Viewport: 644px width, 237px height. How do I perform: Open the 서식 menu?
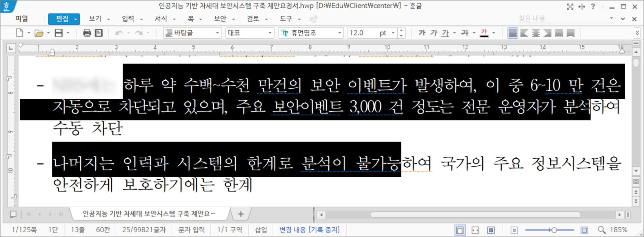click(161, 19)
